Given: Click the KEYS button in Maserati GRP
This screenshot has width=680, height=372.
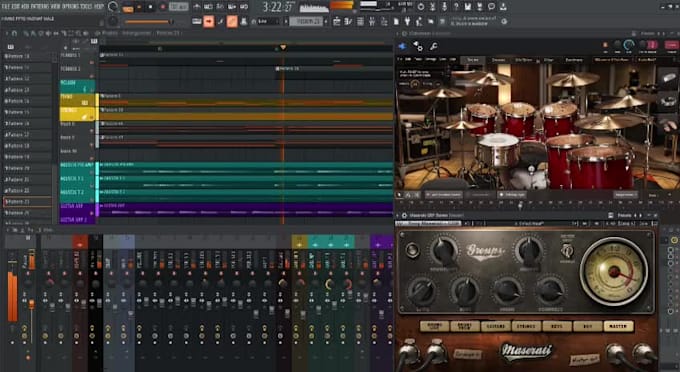Looking at the screenshot, I should (557, 326).
